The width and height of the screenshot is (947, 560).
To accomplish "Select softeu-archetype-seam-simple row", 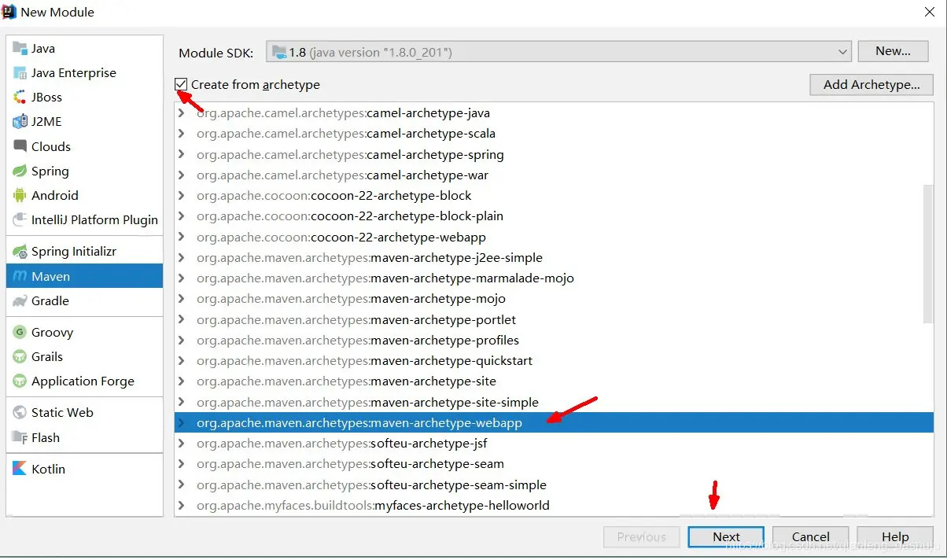I will [x=554, y=485].
